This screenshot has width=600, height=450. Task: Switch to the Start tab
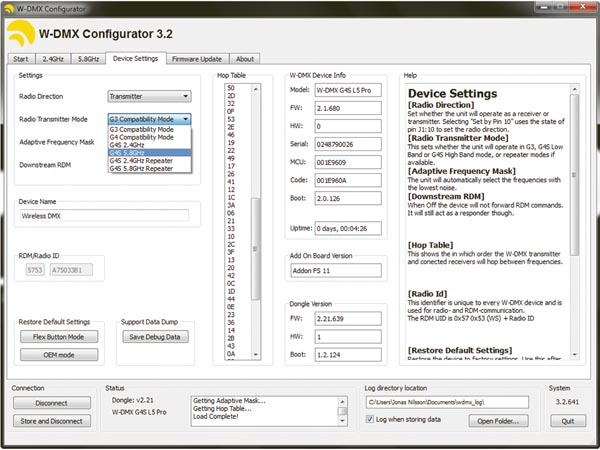point(21,59)
